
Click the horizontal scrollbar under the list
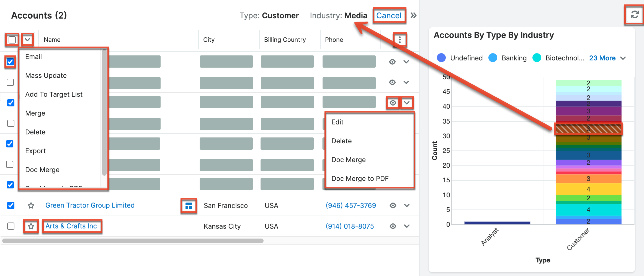click(x=133, y=241)
